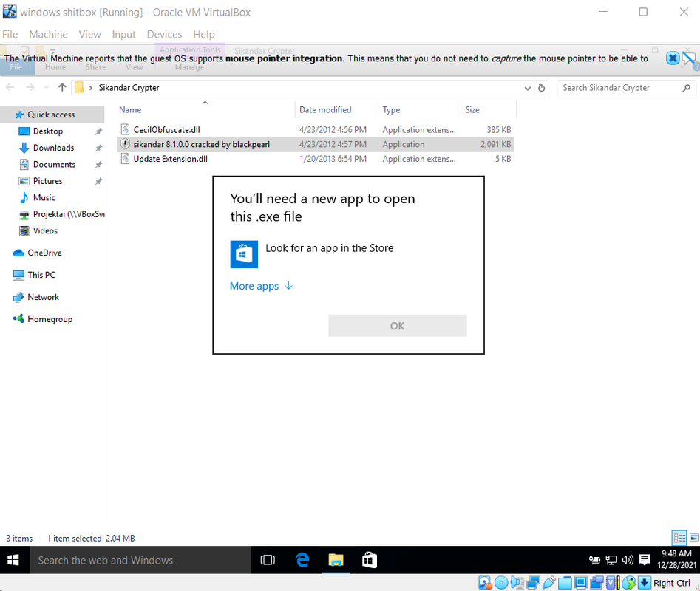Screen dimensions: 700x591
Task: Click the CecilObfuscate.dll file icon
Action: click(126, 129)
